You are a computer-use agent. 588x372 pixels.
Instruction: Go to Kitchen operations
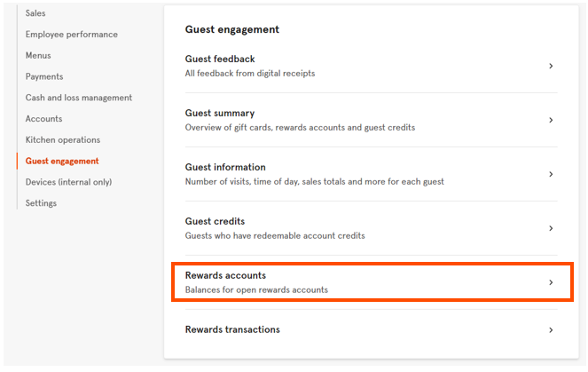[62, 140]
